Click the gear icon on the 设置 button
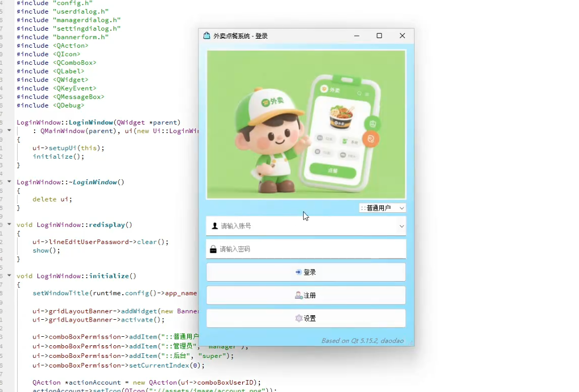579x392 pixels. click(298, 317)
